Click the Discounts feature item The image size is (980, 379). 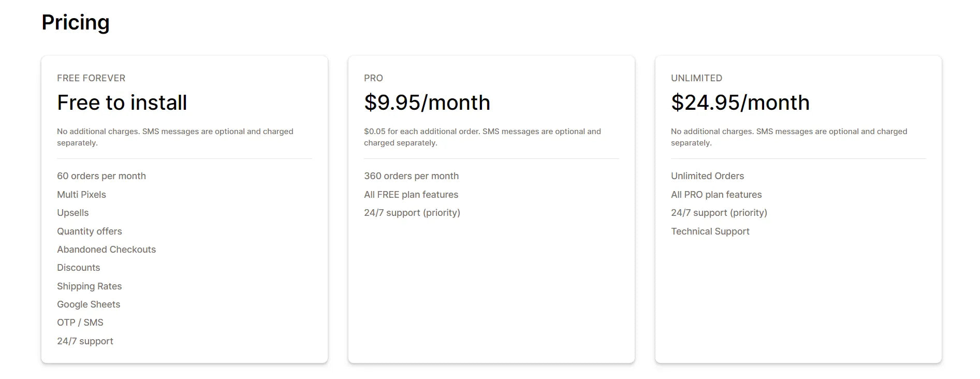pyautogui.click(x=78, y=268)
